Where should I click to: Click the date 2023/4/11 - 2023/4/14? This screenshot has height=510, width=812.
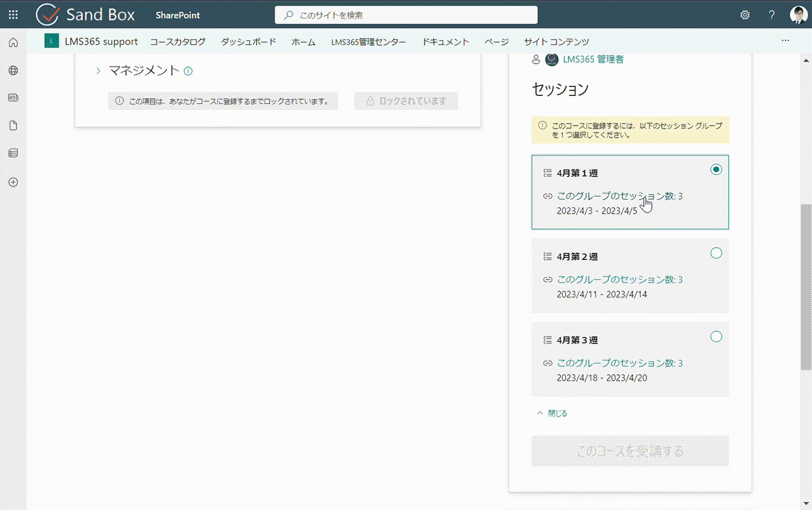pyautogui.click(x=602, y=294)
